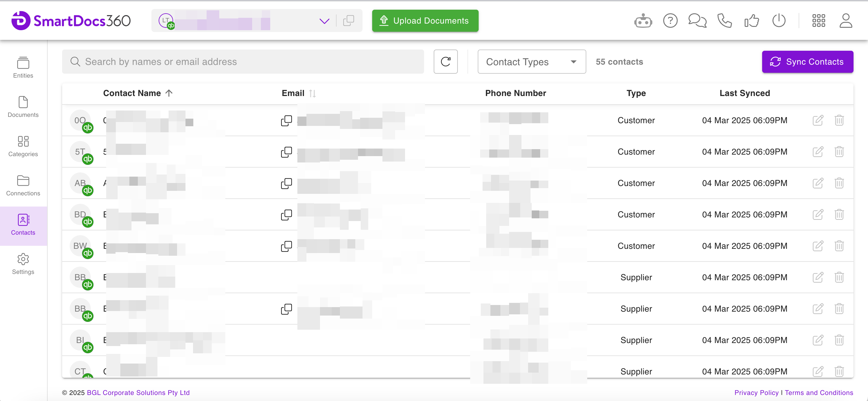Edit the first Customer contact row
Image resolution: width=868 pixels, height=401 pixels.
point(818,120)
